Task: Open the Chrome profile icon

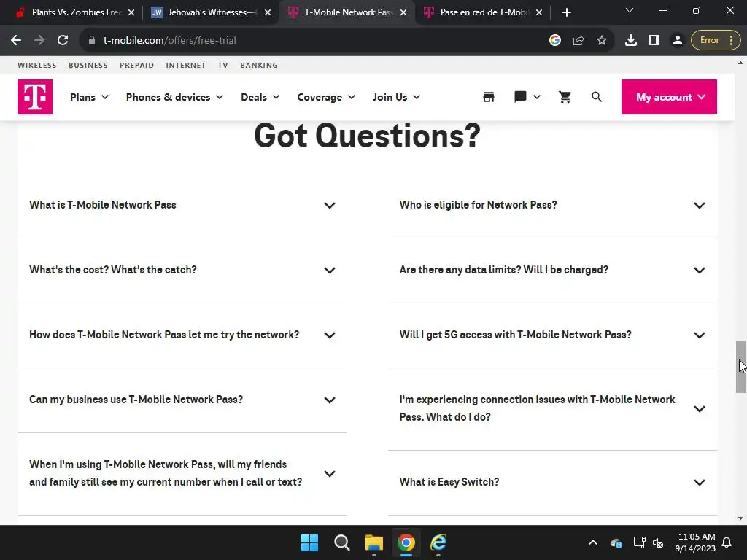Action: (x=678, y=41)
